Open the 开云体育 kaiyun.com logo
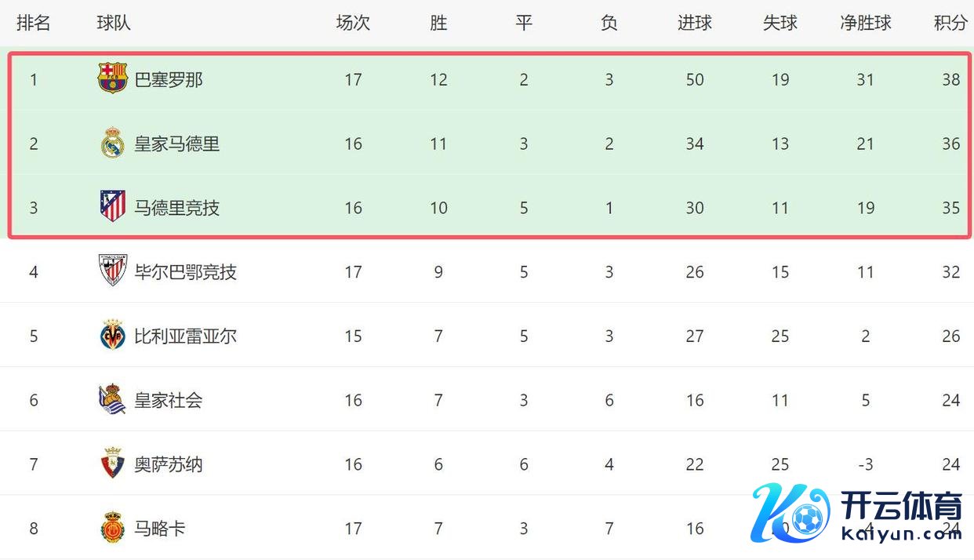 coord(856,515)
